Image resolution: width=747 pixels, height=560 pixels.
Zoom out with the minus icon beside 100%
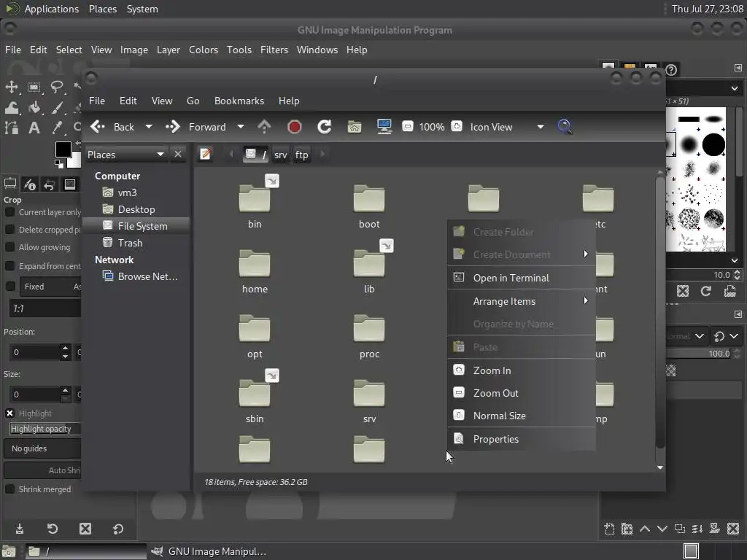407,127
